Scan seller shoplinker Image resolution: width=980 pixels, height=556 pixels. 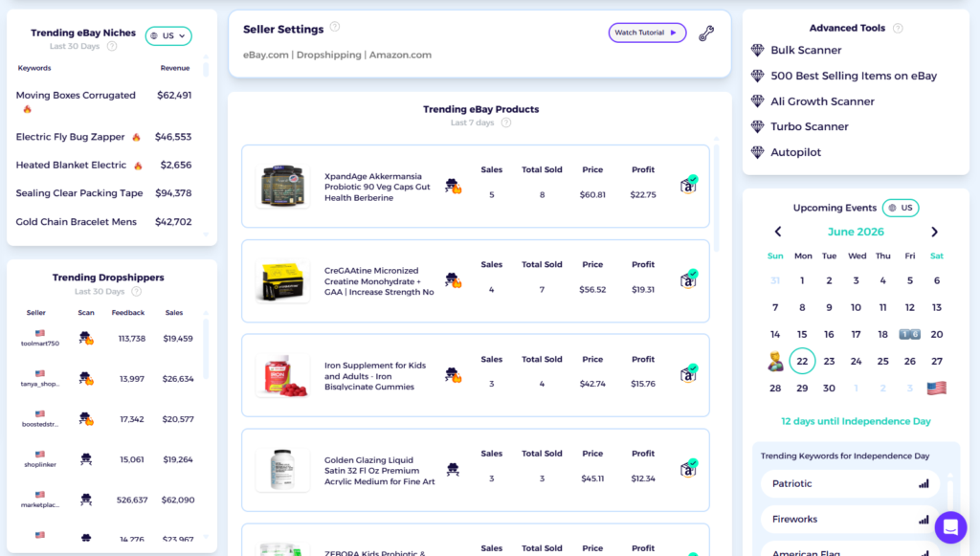[x=86, y=459]
